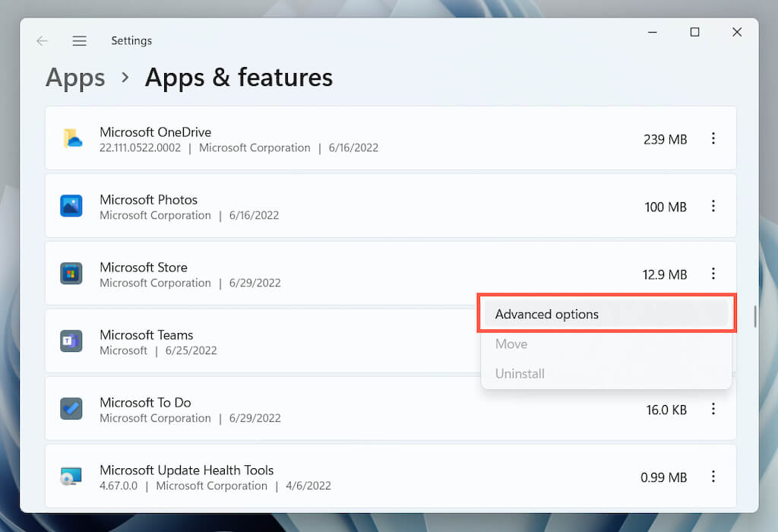The height and width of the screenshot is (532, 778).
Task: Click the vertical scrollbar thumb
Action: 754,316
